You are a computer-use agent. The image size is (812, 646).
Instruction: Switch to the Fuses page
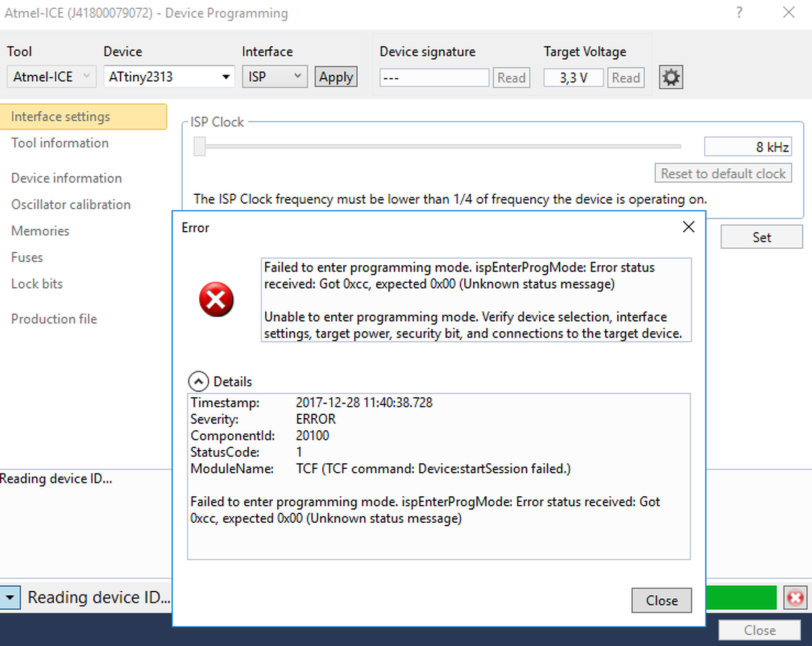(27, 258)
